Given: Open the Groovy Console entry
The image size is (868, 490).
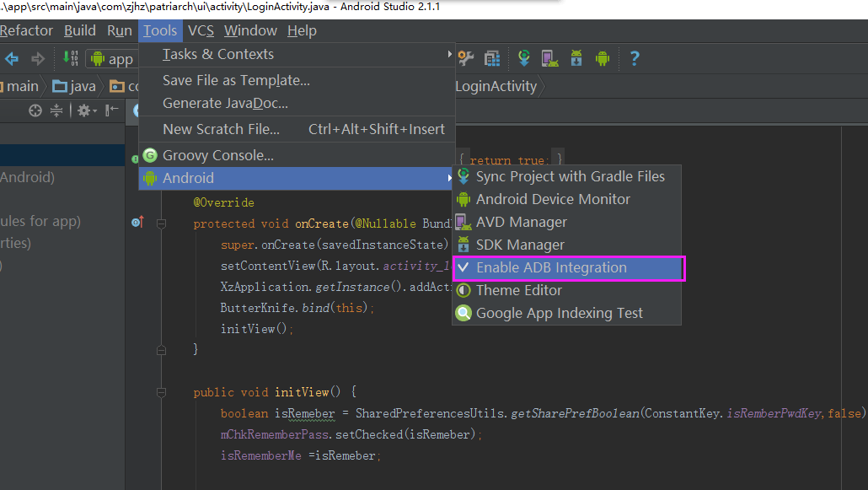Looking at the screenshot, I should point(297,155).
